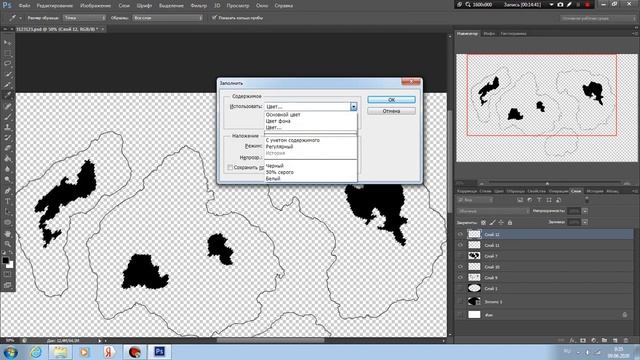
Task: Click Слой 7 layer thumbnail
Action: (x=474, y=256)
